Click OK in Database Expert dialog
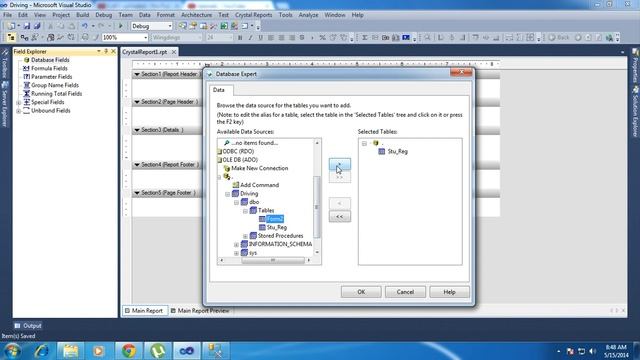The width and height of the screenshot is (640, 360). tap(361, 292)
